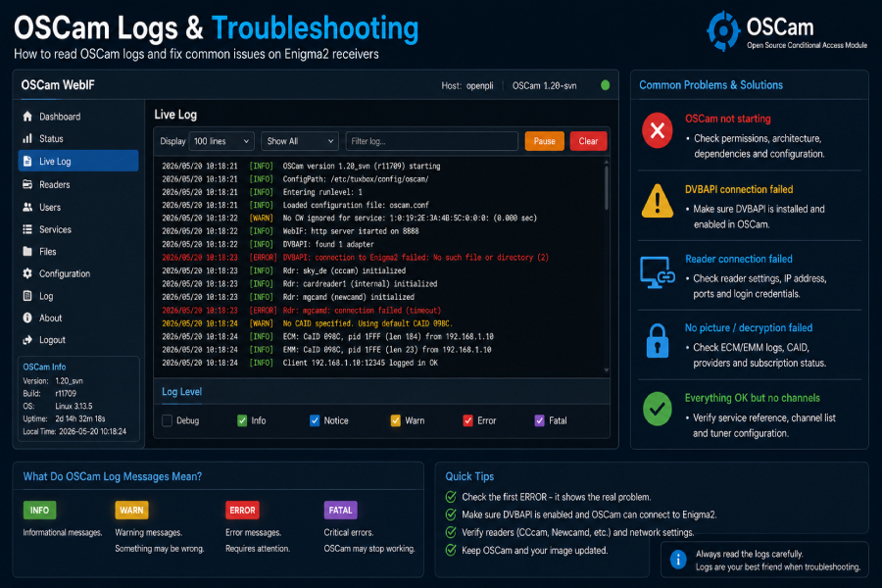Click the Status bar-chart icon

[27, 138]
